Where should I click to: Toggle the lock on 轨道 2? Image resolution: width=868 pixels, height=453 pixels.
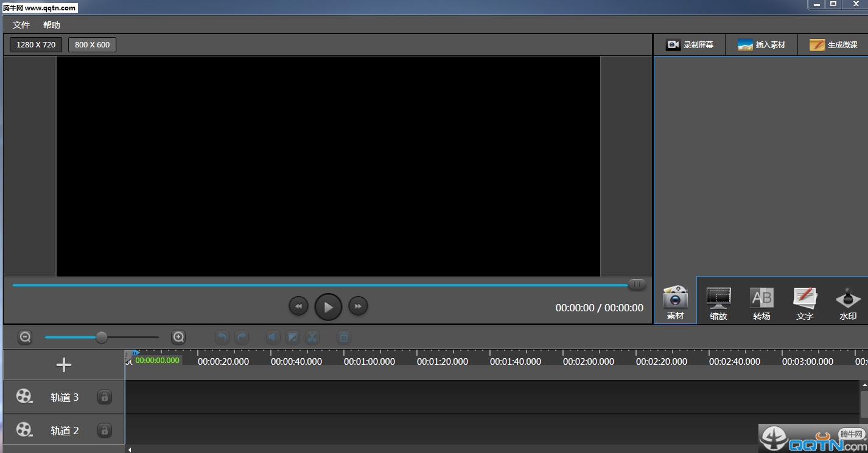tap(105, 430)
